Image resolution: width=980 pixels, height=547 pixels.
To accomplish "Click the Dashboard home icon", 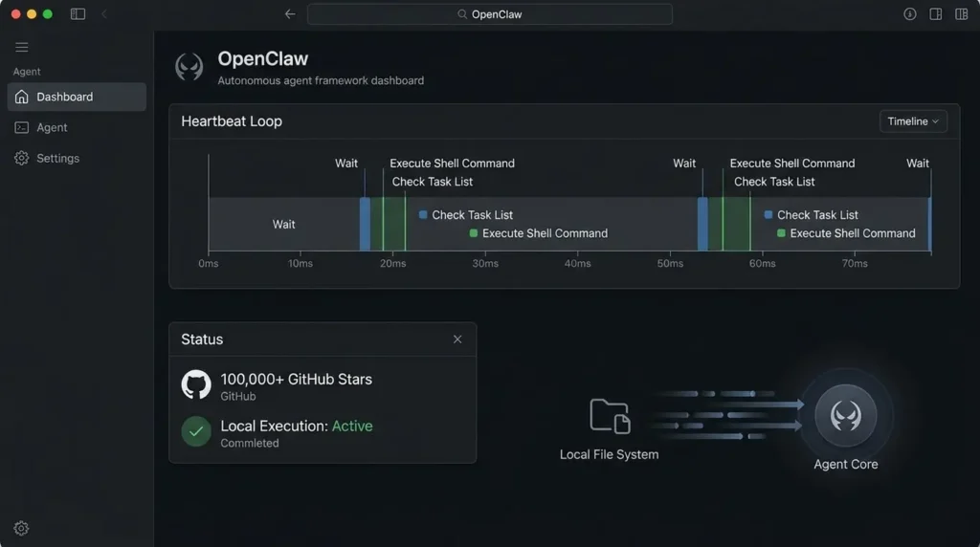I will 22,97.
